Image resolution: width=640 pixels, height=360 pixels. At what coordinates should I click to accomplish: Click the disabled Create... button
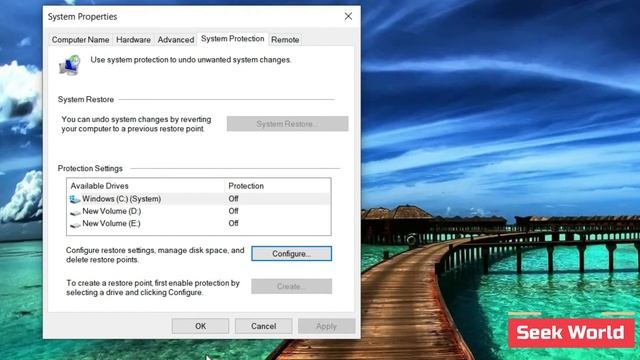pyautogui.click(x=291, y=286)
